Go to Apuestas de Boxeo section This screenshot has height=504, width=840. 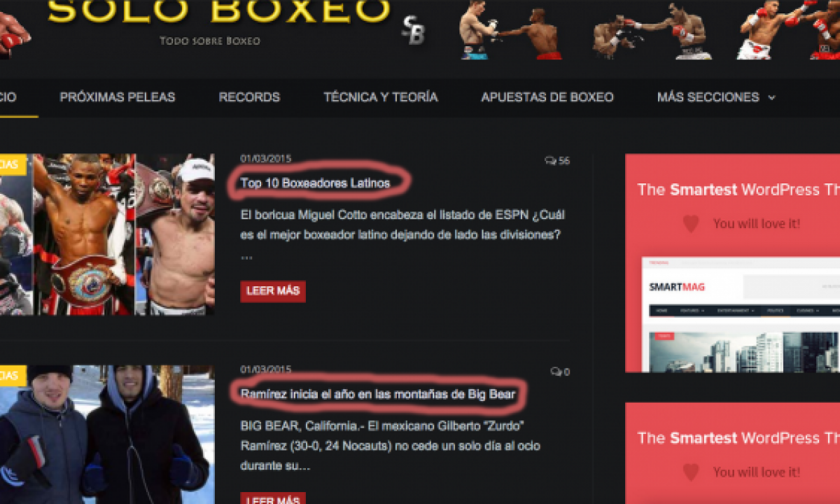(x=547, y=97)
